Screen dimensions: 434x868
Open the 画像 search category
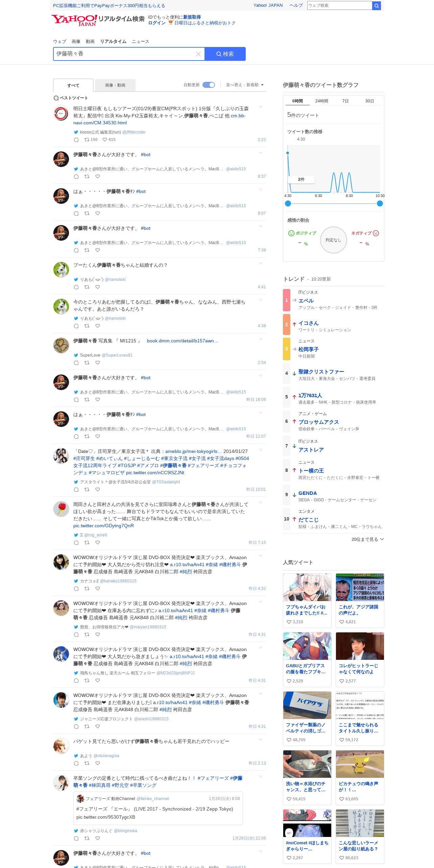[76, 41]
